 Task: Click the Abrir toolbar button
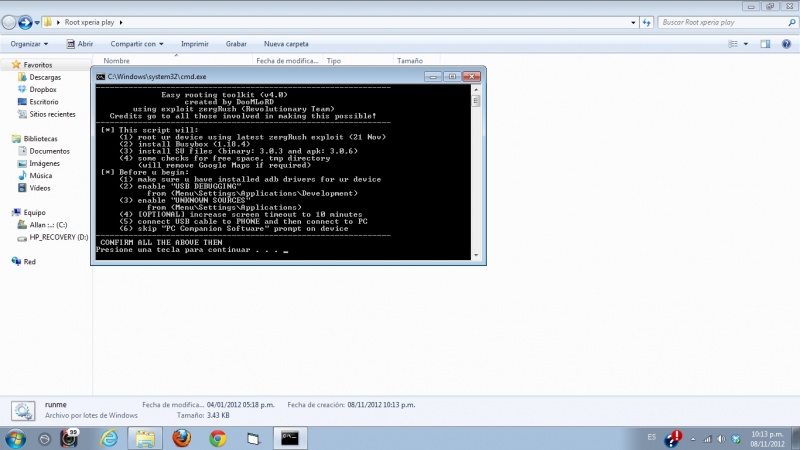(x=80, y=44)
